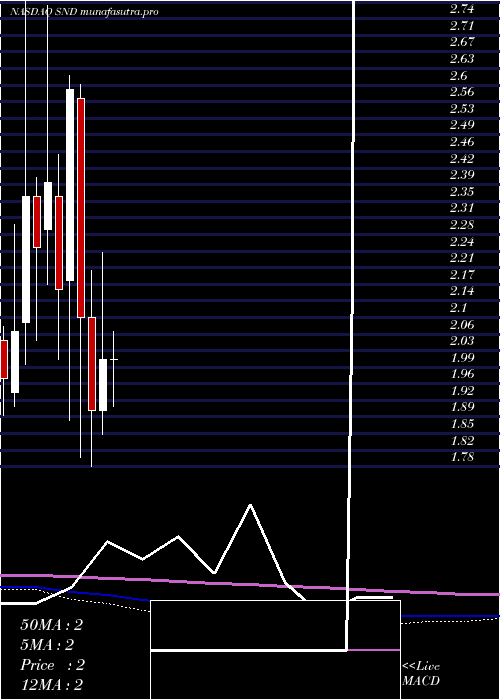Click the 2.39 price label
The width and height of the screenshot is (500, 700).
[462, 175]
